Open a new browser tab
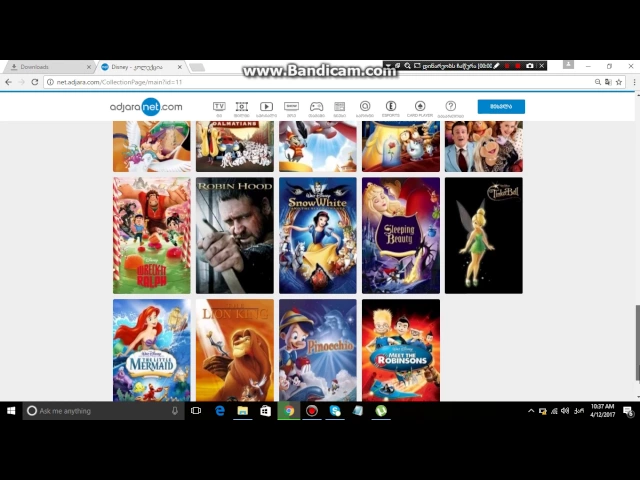 197,67
